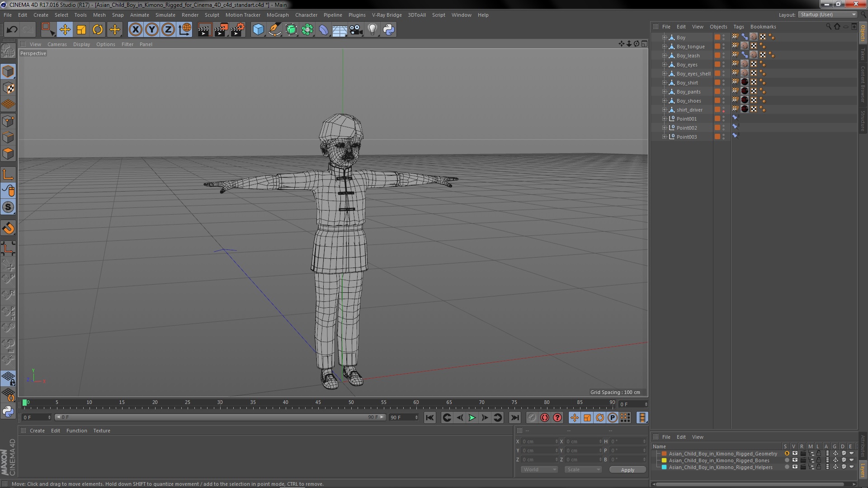Add a Cube primitive object
Image resolution: width=868 pixels, height=488 pixels.
coord(258,30)
